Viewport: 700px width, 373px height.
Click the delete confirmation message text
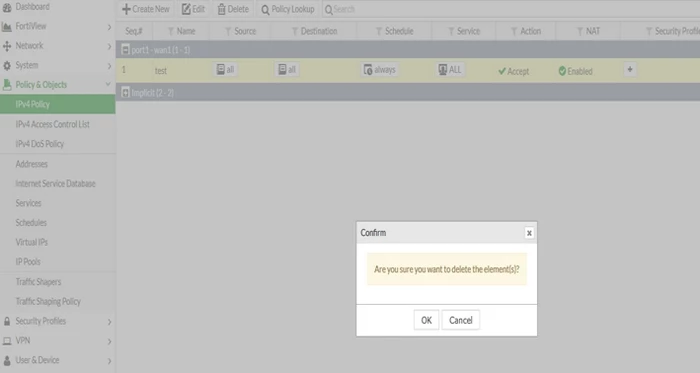point(447,269)
